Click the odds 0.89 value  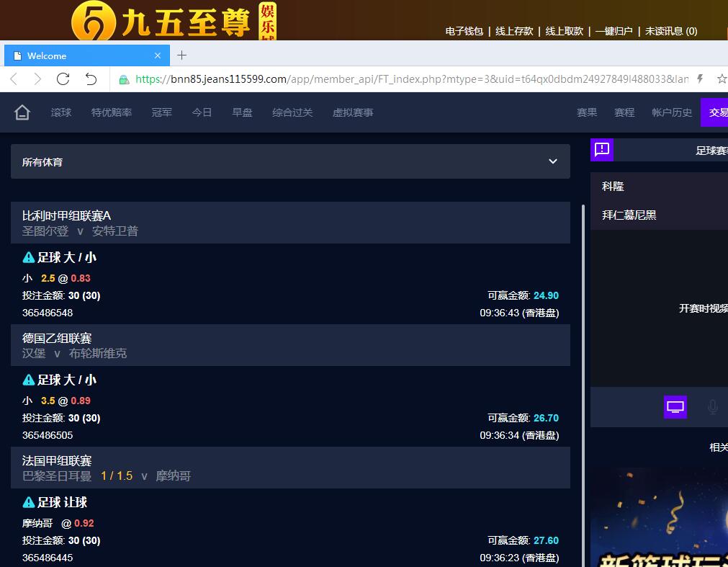pos(81,401)
